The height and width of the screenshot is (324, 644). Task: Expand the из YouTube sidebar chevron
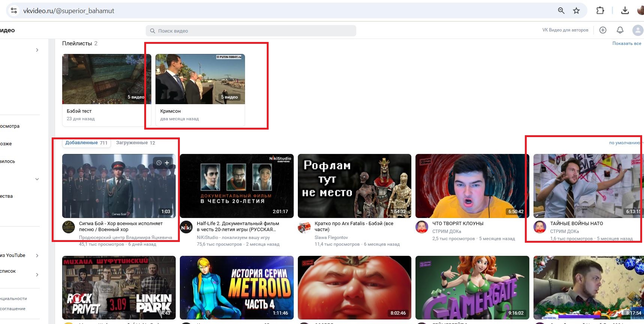point(37,255)
